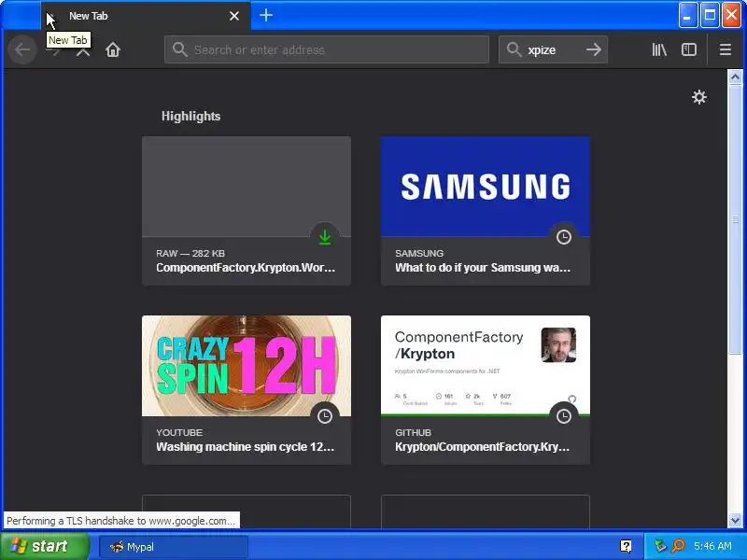The height and width of the screenshot is (560, 747).
Task: Click the magnifier icon in the xpize search box
Action: (514, 49)
